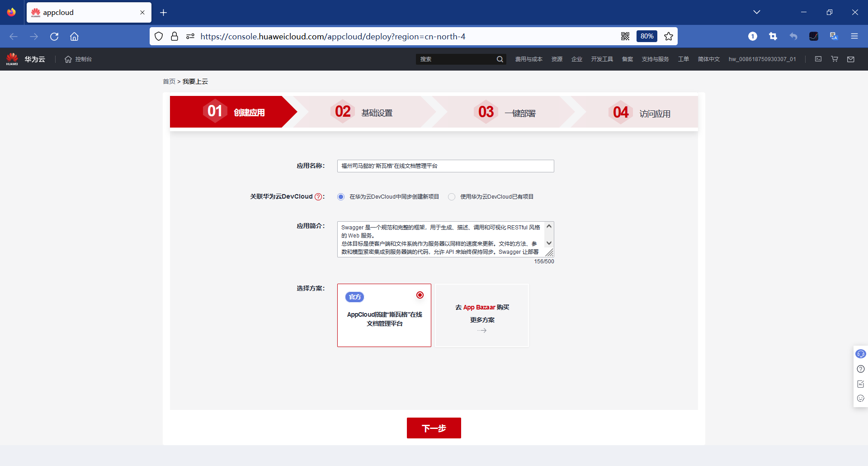This screenshot has width=868, height=466.
Task: Open the shopping cart
Action: 835,59
